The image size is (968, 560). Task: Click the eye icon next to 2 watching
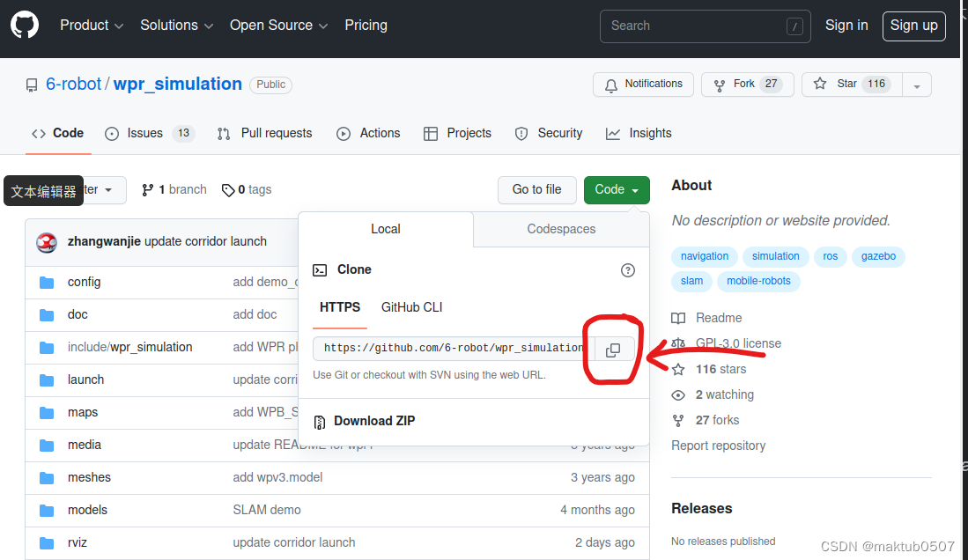pos(678,395)
